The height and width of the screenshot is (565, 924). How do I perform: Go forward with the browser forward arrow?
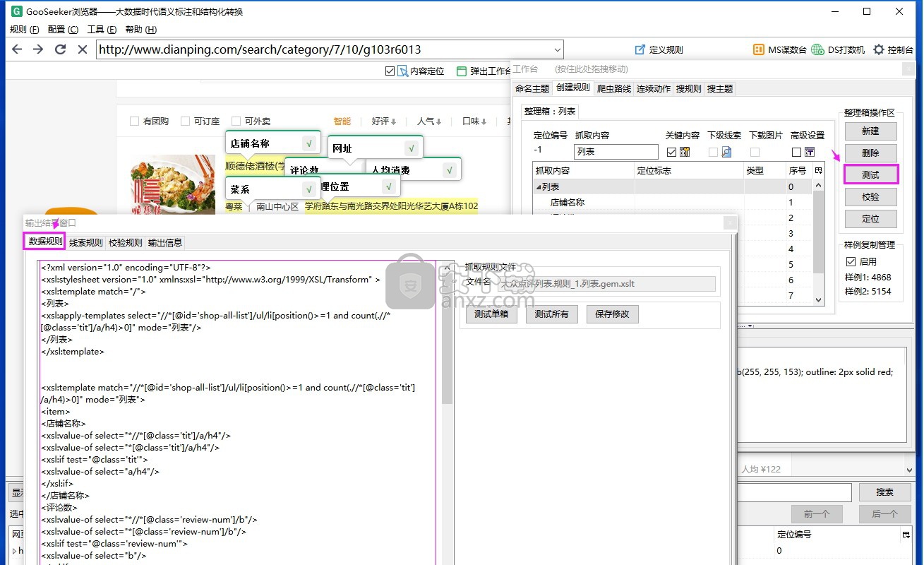pyautogui.click(x=38, y=49)
